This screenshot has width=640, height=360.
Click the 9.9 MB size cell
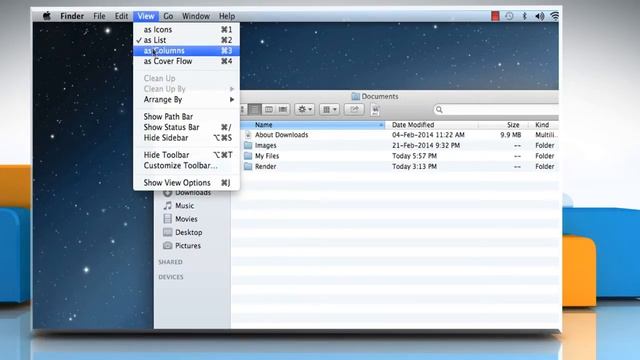click(x=511, y=135)
